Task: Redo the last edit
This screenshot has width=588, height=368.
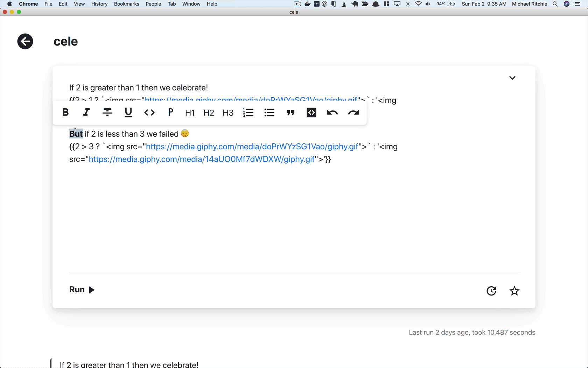Action: (x=353, y=113)
